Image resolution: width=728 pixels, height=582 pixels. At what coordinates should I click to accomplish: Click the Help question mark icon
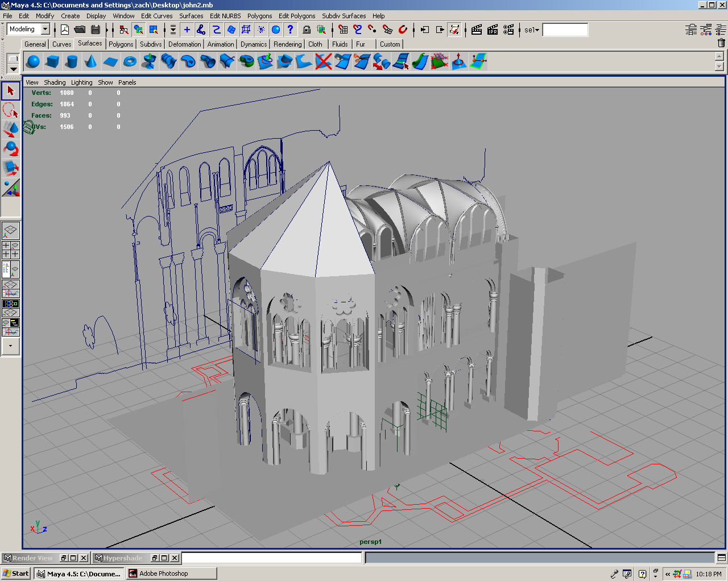[291, 30]
